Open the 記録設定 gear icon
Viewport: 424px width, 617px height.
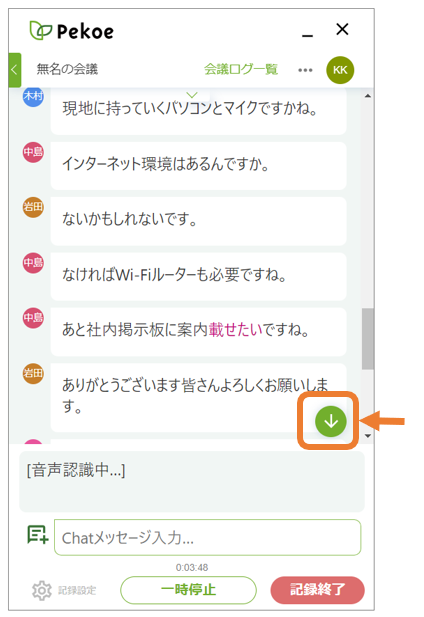pos(42,590)
